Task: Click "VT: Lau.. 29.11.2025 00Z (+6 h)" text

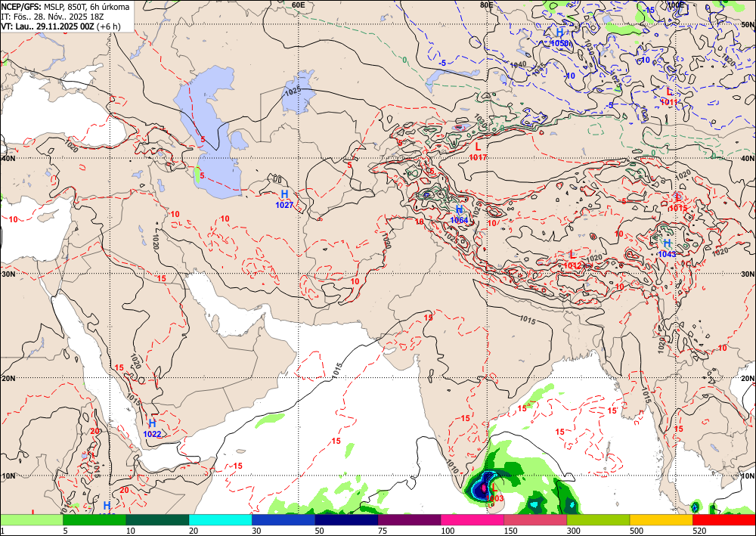Action: (60, 26)
